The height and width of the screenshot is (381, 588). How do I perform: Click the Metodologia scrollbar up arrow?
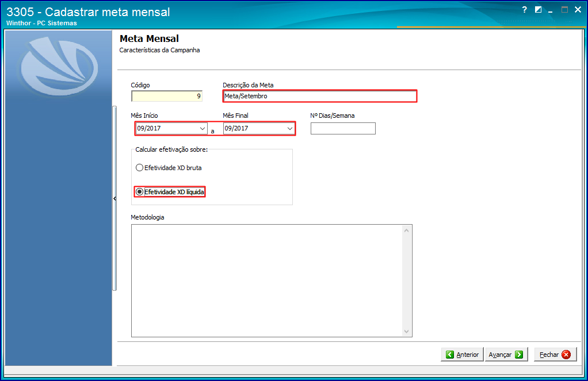tap(407, 230)
